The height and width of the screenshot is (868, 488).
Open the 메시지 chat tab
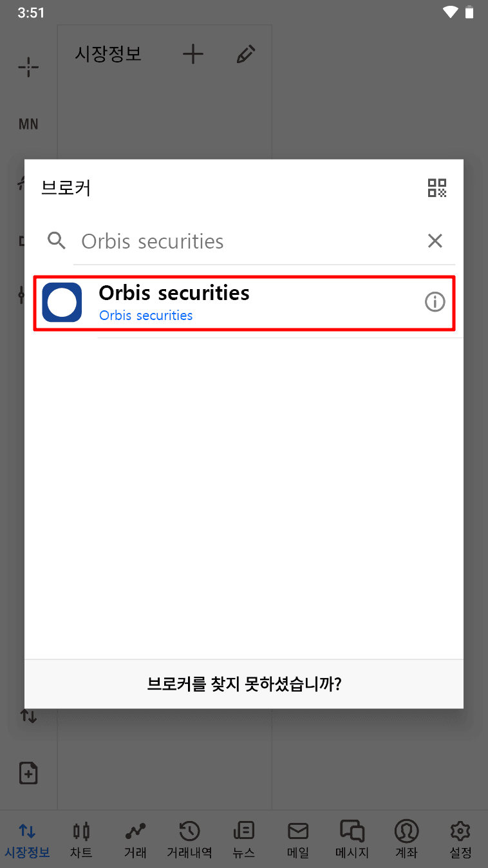(352, 840)
